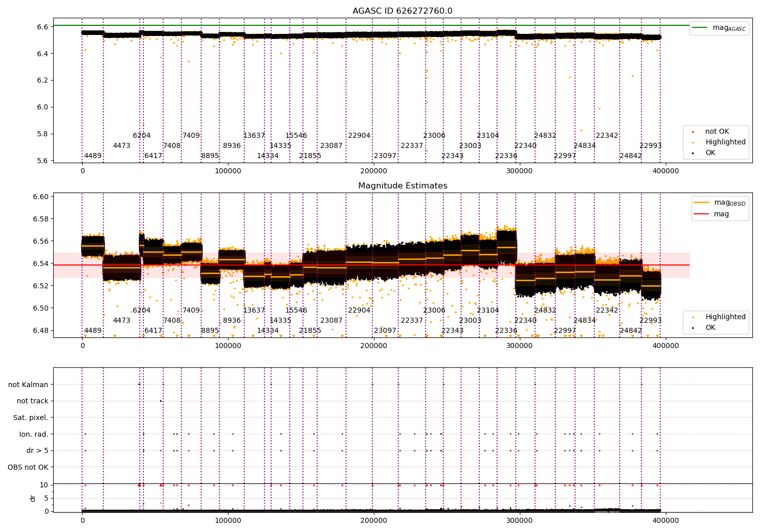This screenshot has width=760, height=532.
Task: Select obsid label 22342 in Magnitude Estimates plot
Action: pyautogui.click(x=607, y=311)
